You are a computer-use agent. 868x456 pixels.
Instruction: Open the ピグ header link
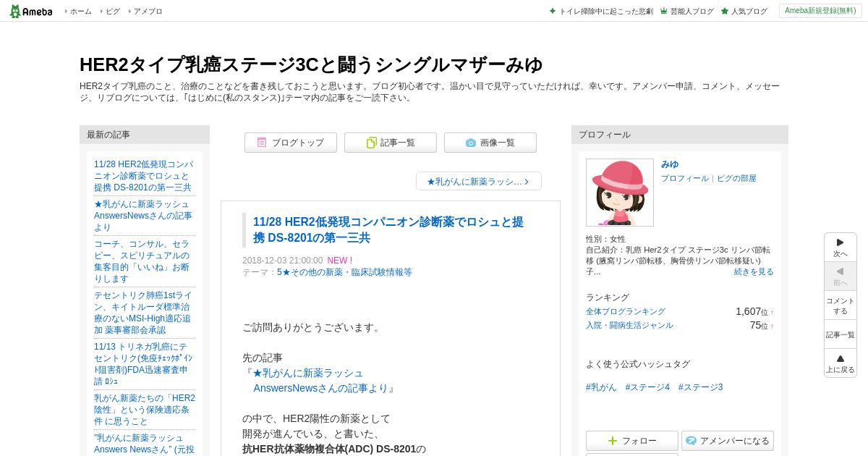point(113,12)
